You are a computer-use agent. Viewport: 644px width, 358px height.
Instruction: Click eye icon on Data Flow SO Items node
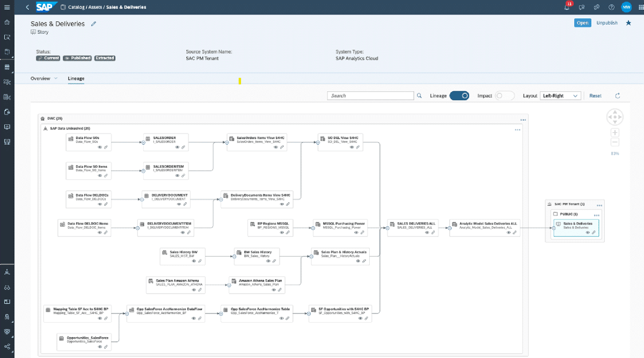click(x=100, y=175)
